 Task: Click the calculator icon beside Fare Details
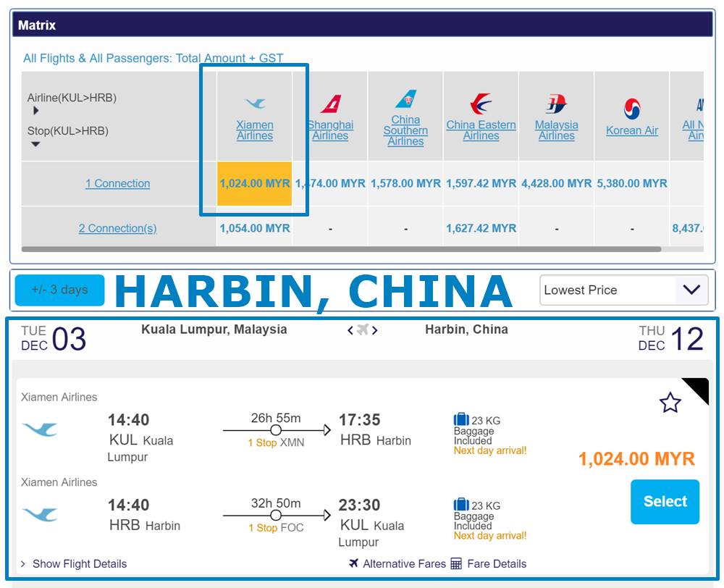(x=456, y=563)
